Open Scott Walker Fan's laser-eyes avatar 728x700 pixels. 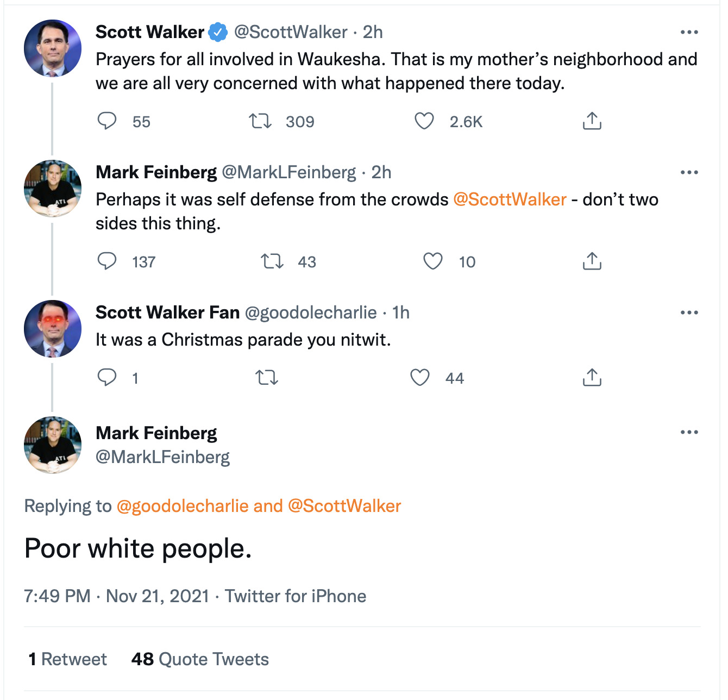click(53, 329)
